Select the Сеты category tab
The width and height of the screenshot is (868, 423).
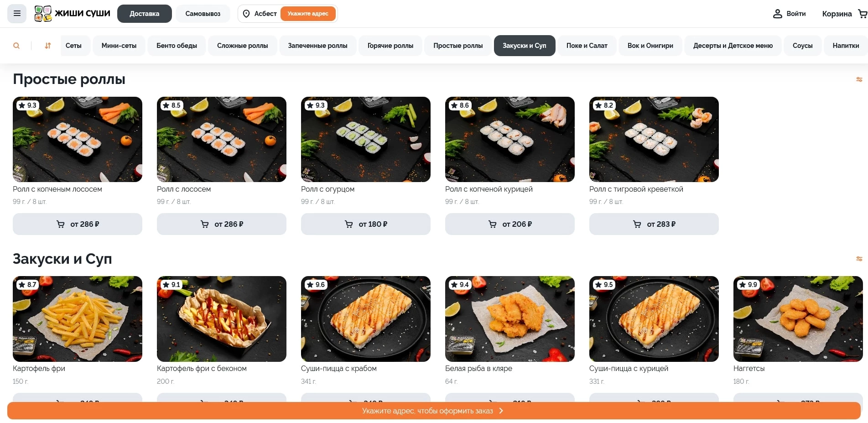coord(73,46)
